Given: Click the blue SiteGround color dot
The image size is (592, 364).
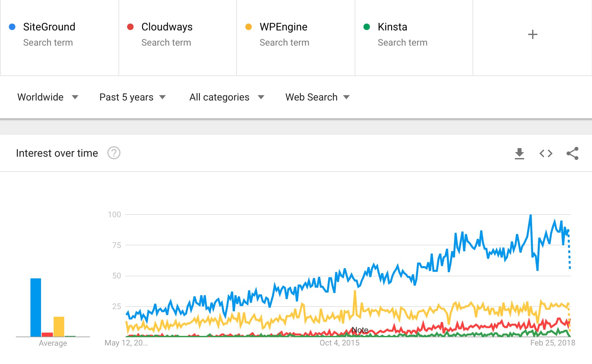Looking at the screenshot, I should (12, 26).
